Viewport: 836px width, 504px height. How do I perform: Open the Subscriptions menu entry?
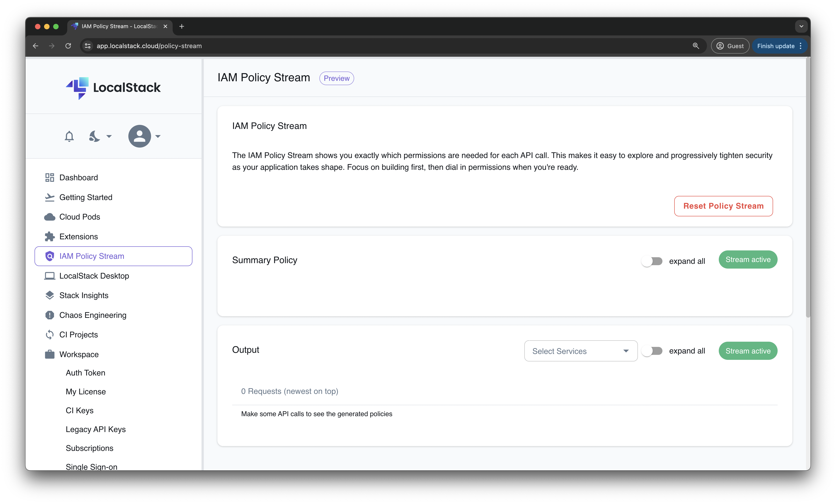[90, 448]
